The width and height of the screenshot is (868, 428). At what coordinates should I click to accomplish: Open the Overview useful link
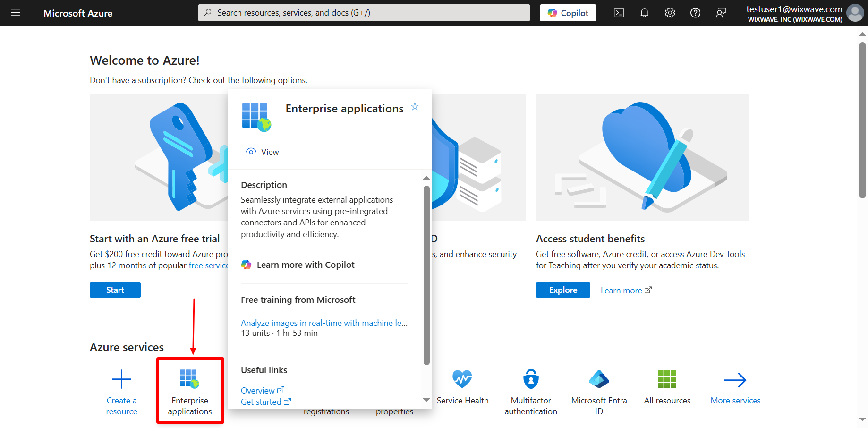(x=263, y=390)
